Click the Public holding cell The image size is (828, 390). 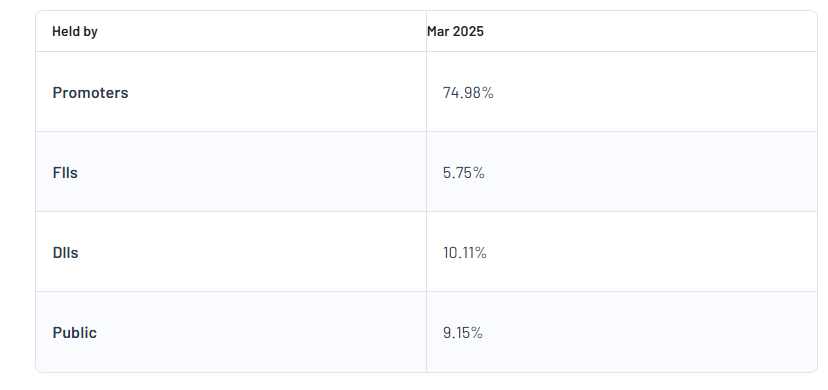pos(622,332)
